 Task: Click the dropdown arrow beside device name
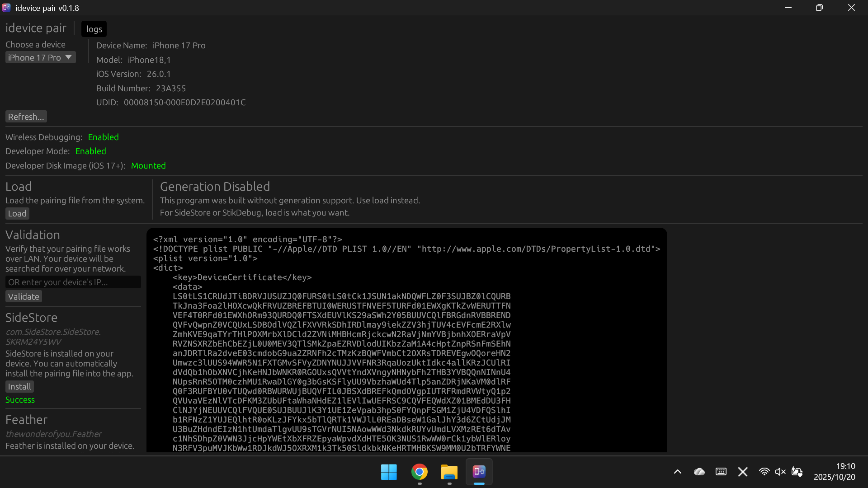point(69,57)
